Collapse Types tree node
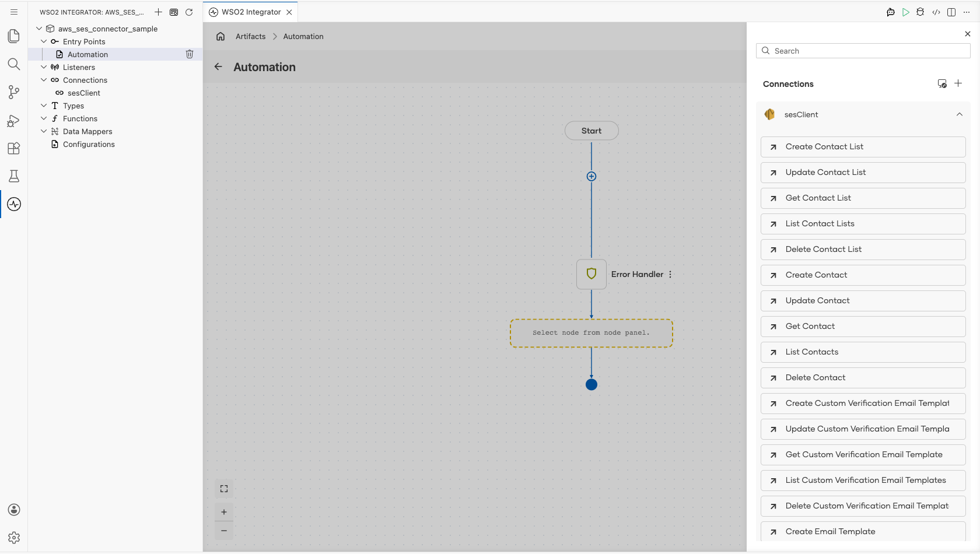 point(44,106)
